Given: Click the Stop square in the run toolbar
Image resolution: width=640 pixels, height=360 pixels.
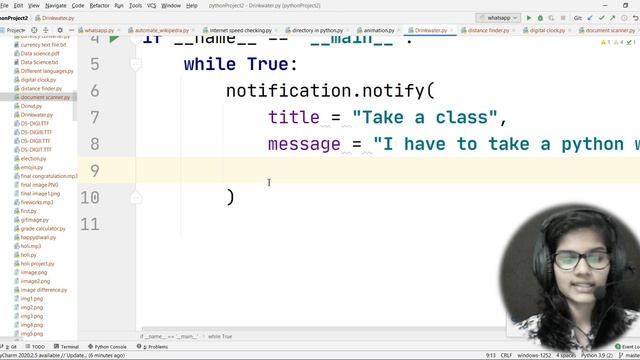Looking at the screenshot, I should coord(563,18).
